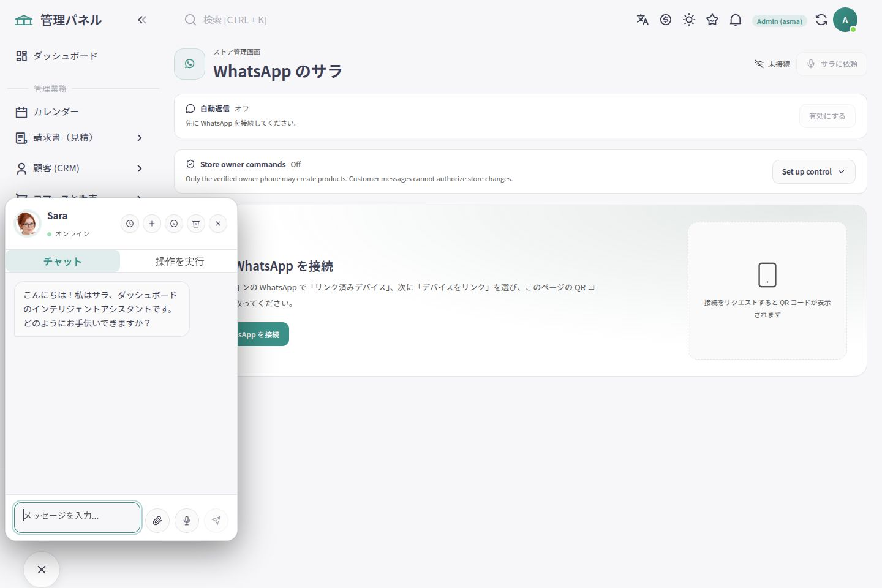Click Sara's avatar picture
The height and width of the screenshot is (588, 882).
pyautogui.click(x=27, y=224)
